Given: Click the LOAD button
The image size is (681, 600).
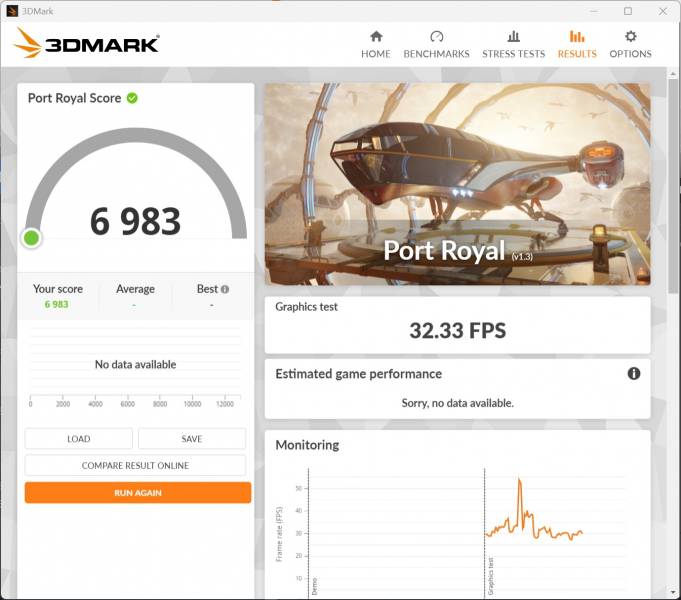Looking at the screenshot, I should tap(79, 439).
